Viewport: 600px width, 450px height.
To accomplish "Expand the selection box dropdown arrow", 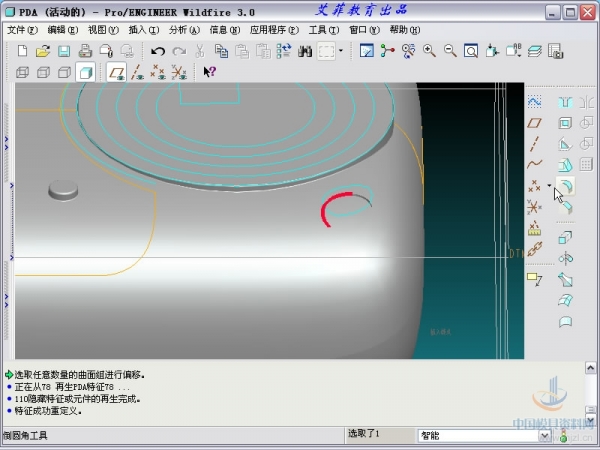I will pyautogui.click(x=341, y=51).
